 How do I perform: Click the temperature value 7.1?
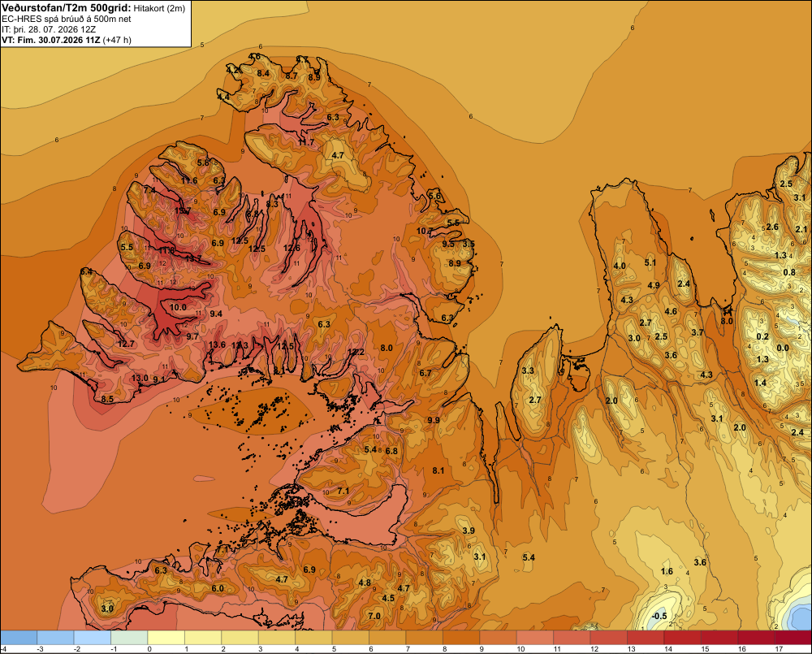(343, 490)
